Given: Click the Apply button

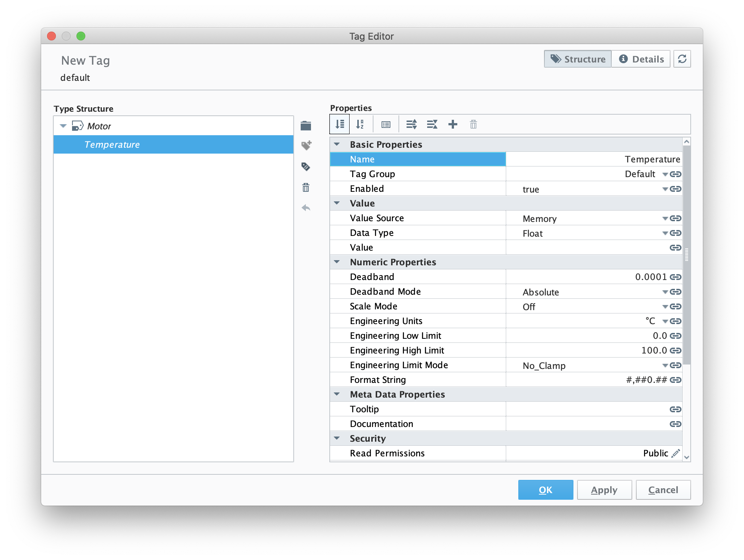Looking at the screenshot, I should coord(604,490).
